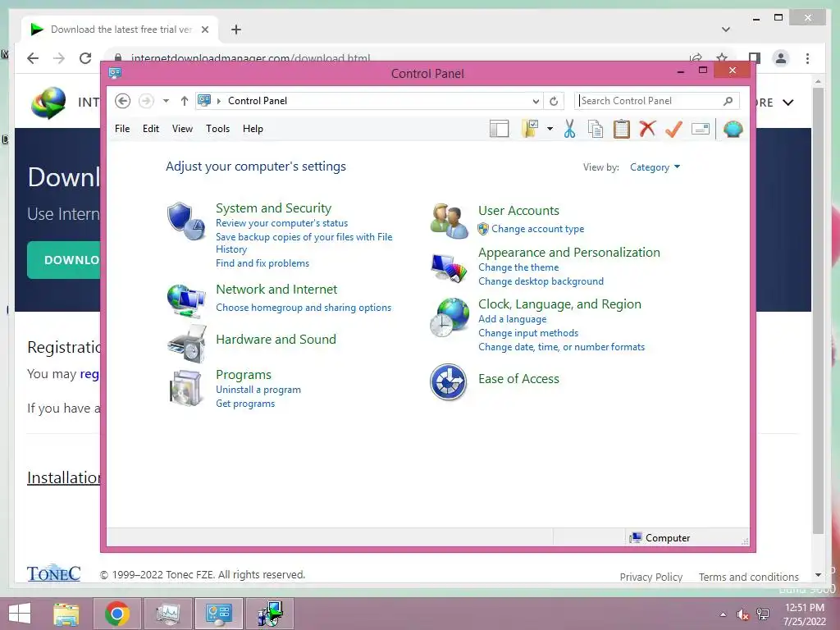840x630 pixels.
Task: Click the Paste clipboard icon
Action: coord(622,129)
